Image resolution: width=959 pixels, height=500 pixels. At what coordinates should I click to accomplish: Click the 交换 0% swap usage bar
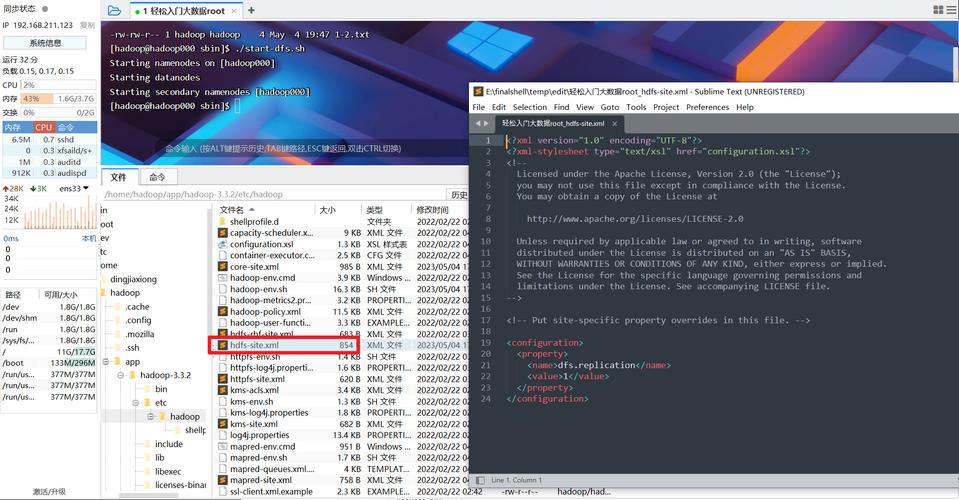tap(59, 112)
